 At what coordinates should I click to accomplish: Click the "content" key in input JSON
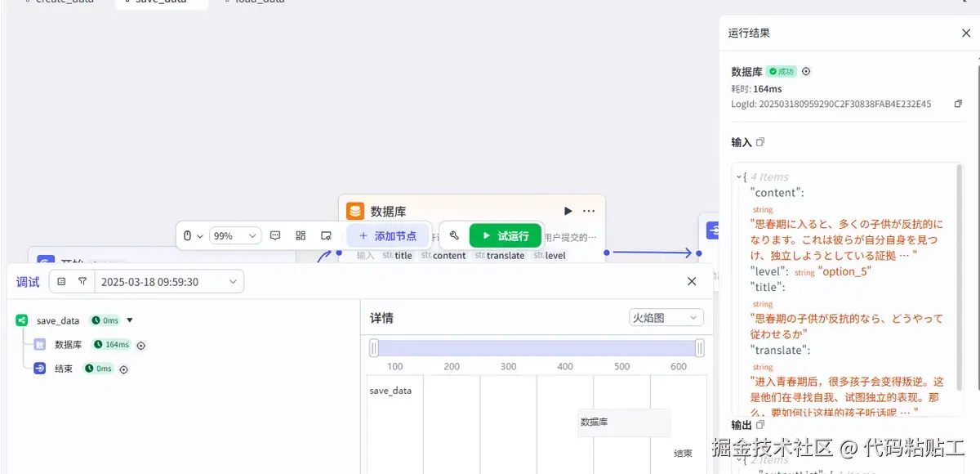(x=777, y=193)
